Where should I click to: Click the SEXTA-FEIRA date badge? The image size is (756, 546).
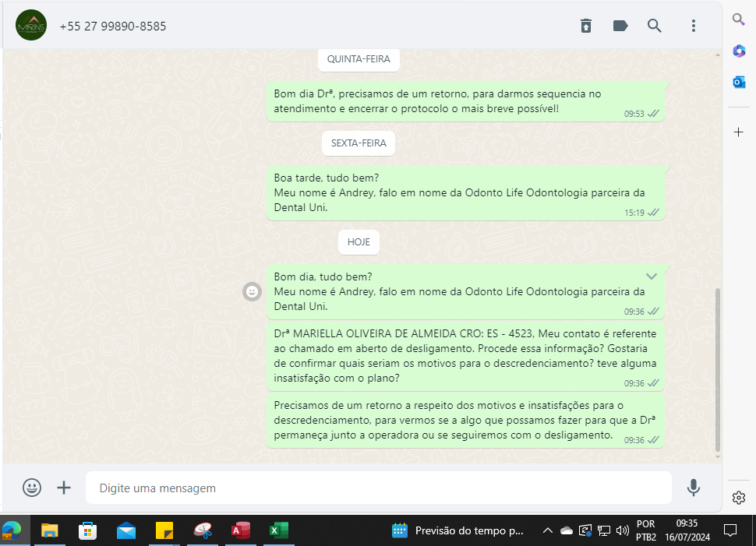(359, 143)
